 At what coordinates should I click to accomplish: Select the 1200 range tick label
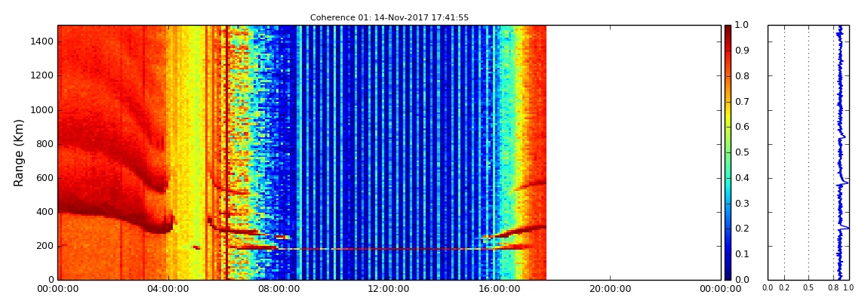click(x=42, y=75)
